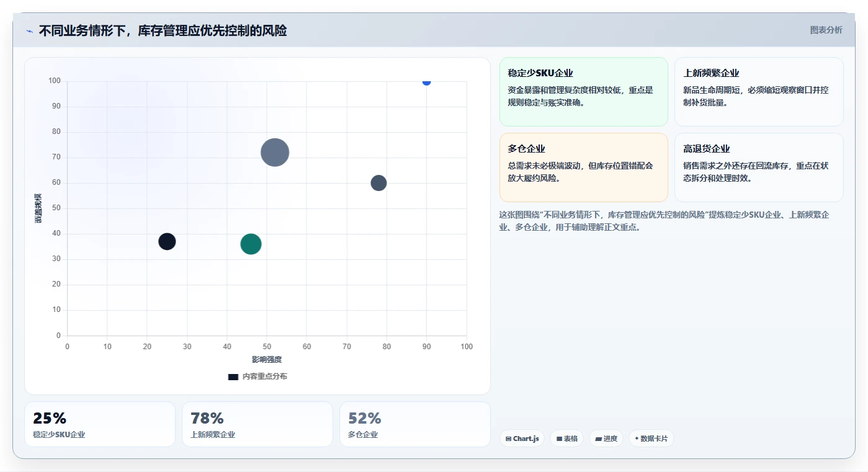Click the icon inside 数据卡片 chip

click(637, 439)
